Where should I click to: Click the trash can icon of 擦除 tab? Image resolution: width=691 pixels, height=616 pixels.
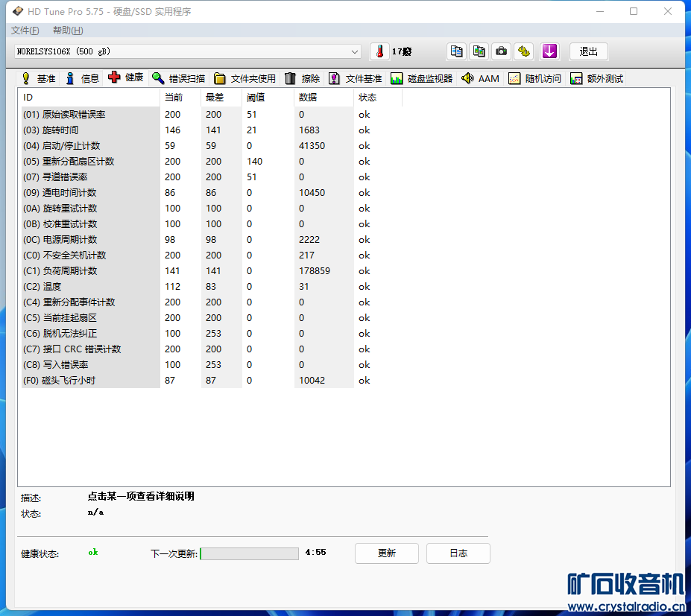[x=290, y=78]
